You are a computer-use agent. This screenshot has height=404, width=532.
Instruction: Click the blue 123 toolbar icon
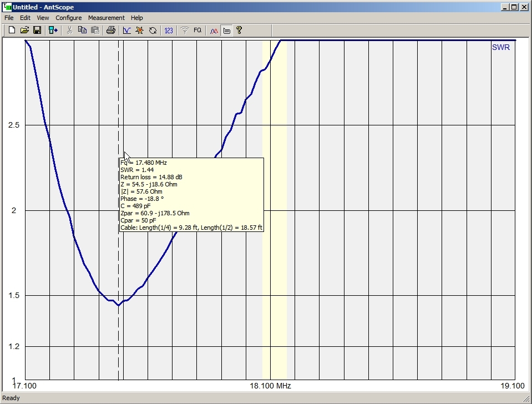click(169, 30)
